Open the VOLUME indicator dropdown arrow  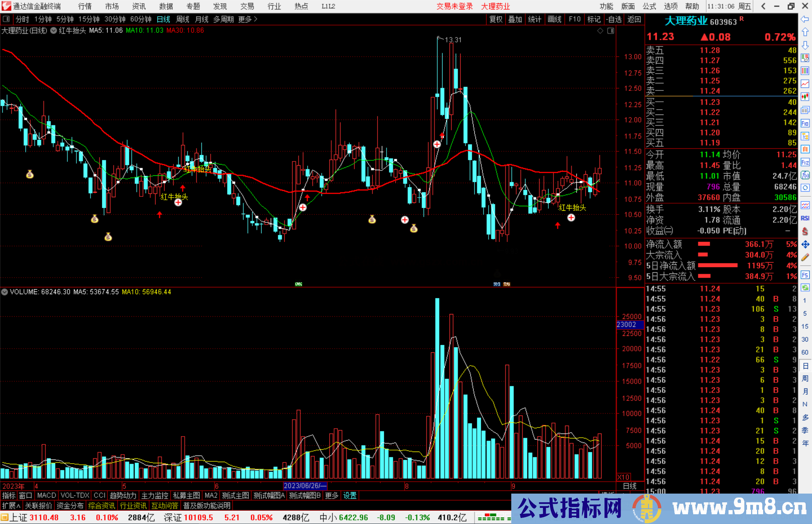(x=5, y=292)
